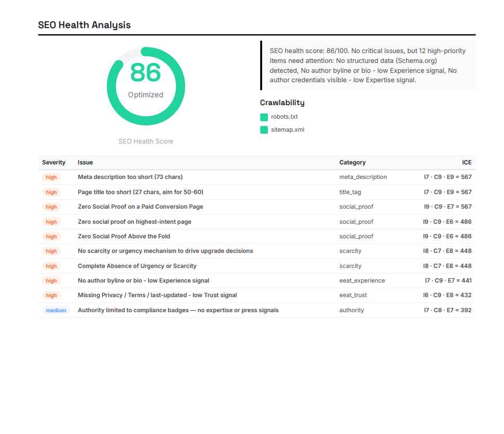504x434 pixels.
Task: Sort table by the Severity column header
Action: pos(54,162)
